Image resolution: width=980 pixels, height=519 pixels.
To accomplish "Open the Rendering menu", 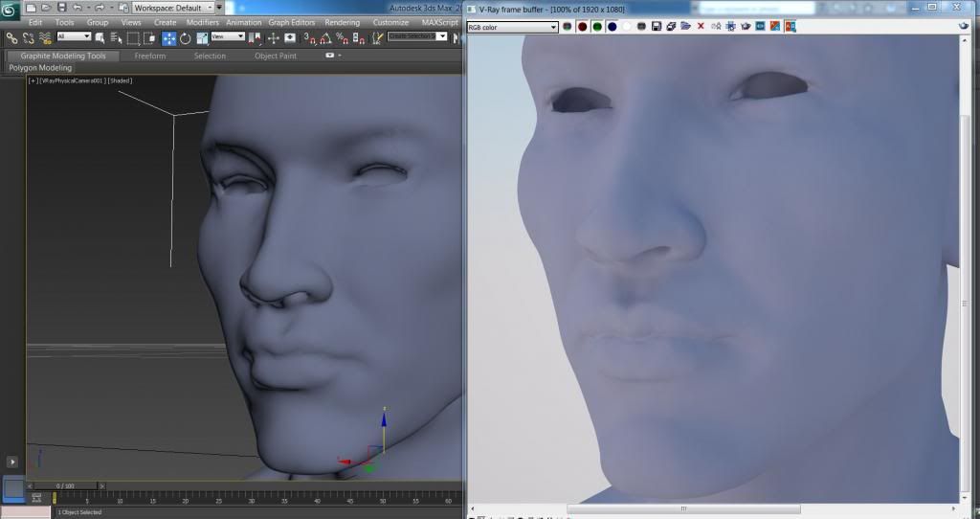I will (342, 22).
